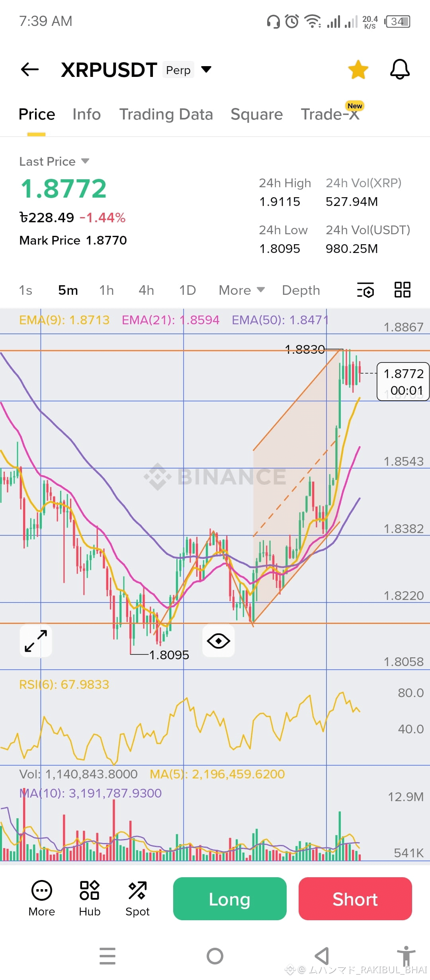430x980 pixels.
Task: Tap the 24h Vol(XRP) 527.94M value
Action: [x=352, y=202]
